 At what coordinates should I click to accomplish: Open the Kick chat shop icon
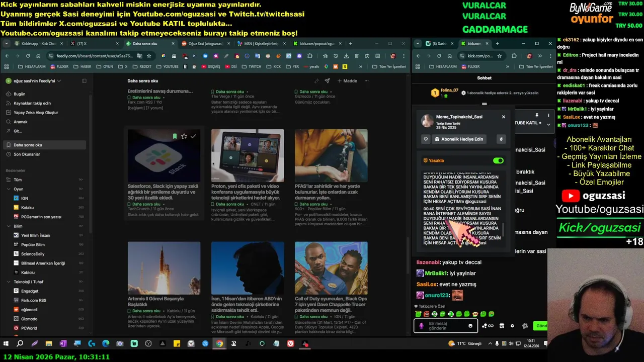502,326
